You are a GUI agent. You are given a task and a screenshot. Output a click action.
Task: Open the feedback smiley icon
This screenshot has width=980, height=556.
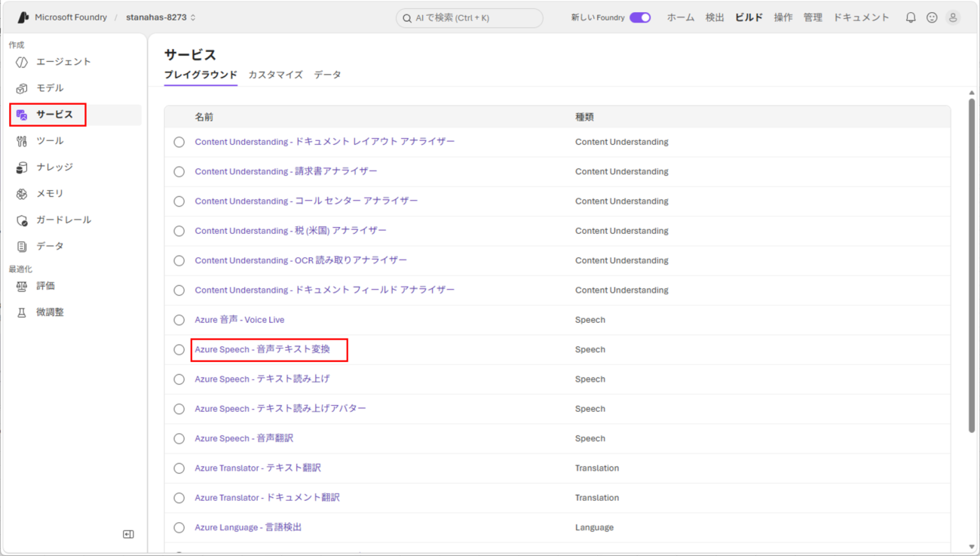pos(932,17)
